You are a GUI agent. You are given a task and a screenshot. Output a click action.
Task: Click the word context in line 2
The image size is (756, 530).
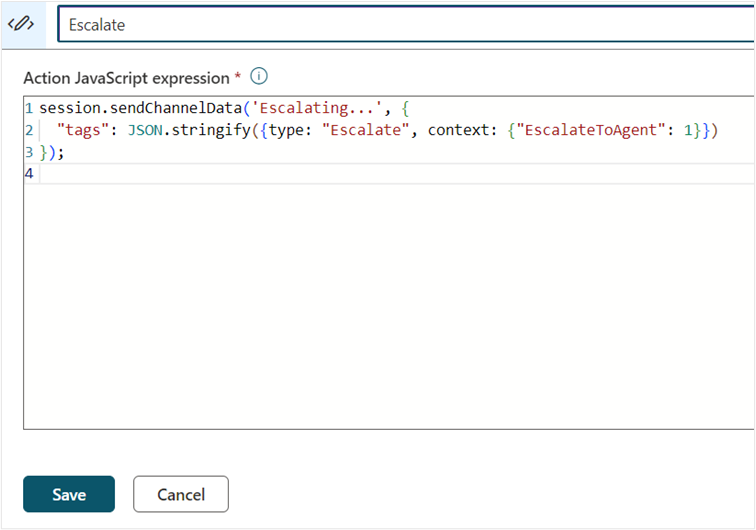tap(459, 130)
